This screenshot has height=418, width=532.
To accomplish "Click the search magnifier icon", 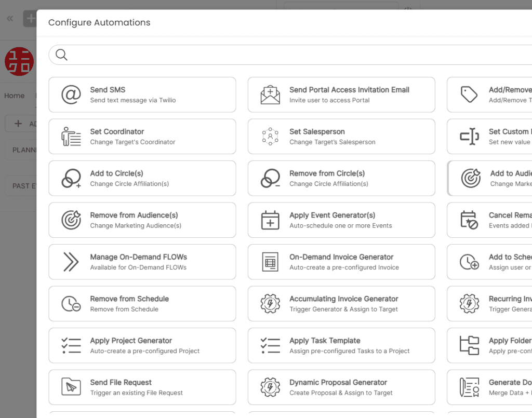I will (x=61, y=55).
